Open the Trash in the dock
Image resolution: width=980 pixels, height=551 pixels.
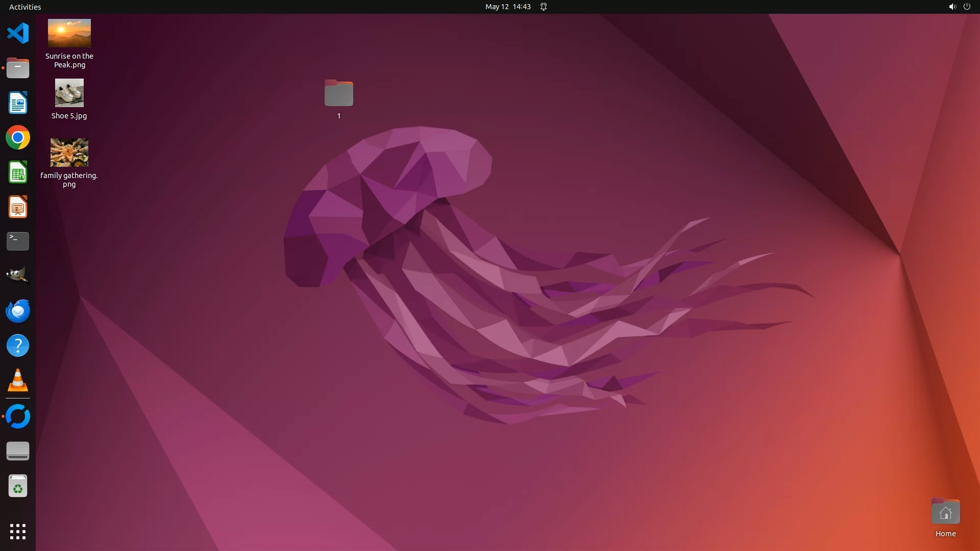click(x=18, y=486)
